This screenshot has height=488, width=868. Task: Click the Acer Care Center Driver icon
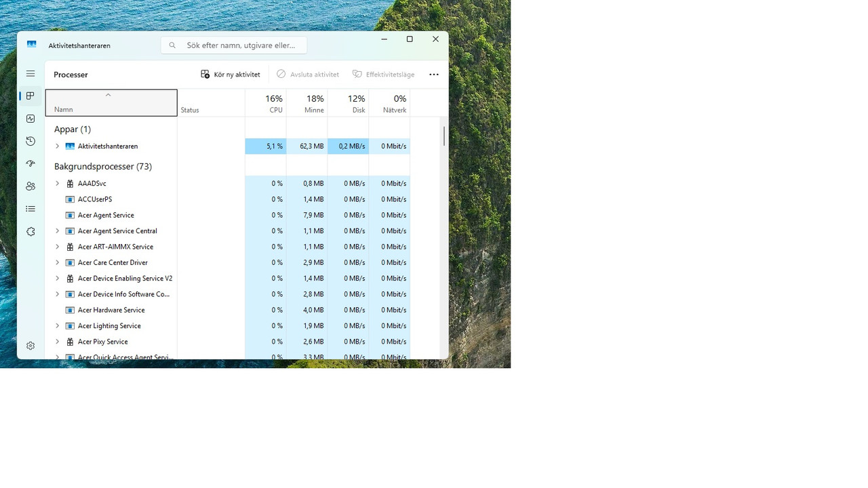(70, 262)
